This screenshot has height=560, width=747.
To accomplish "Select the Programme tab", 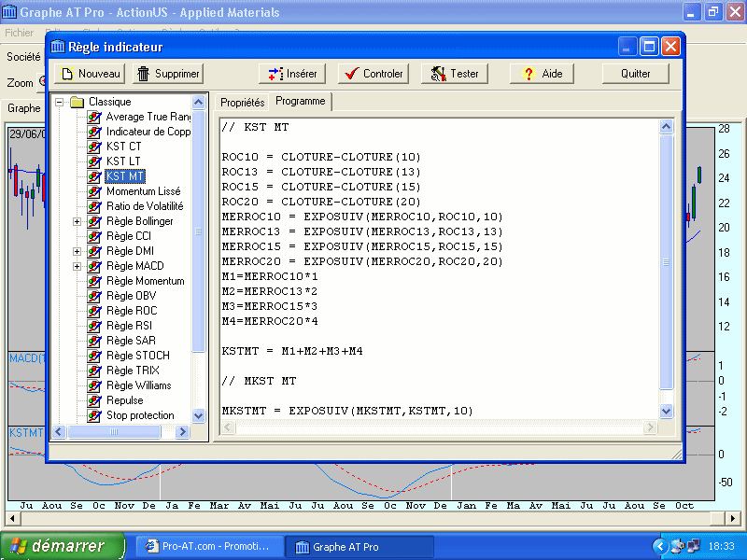I will click(x=300, y=101).
